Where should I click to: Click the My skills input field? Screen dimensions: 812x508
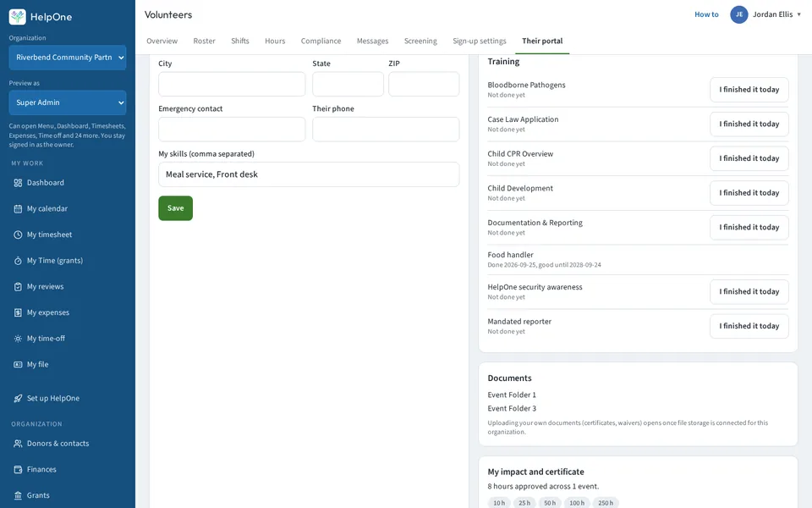[x=309, y=174]
